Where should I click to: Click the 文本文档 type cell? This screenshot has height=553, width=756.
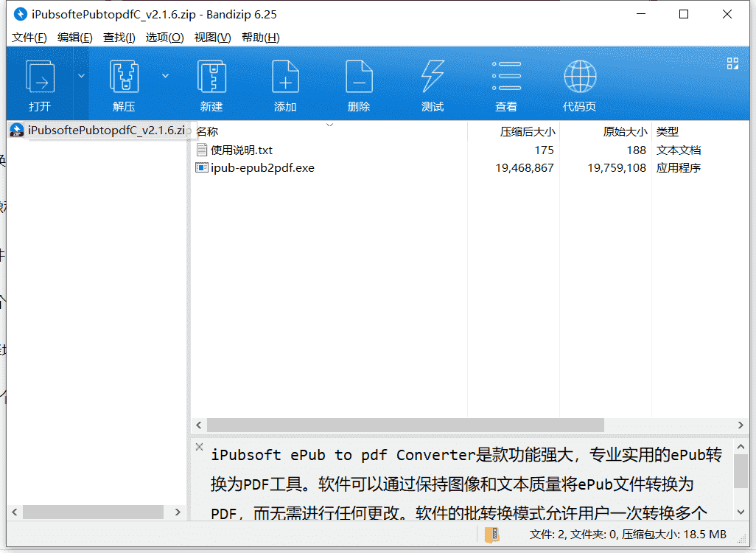[x=679, y=150]
